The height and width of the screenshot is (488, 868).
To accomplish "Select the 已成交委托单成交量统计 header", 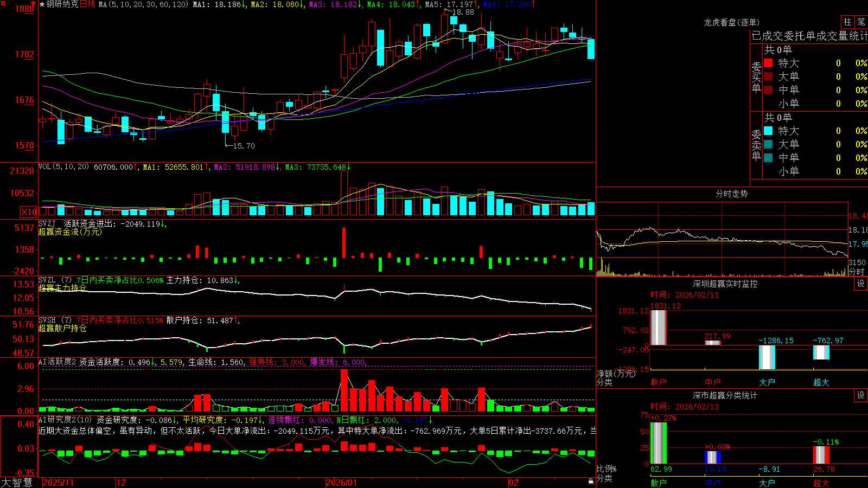I will point(809,36).
